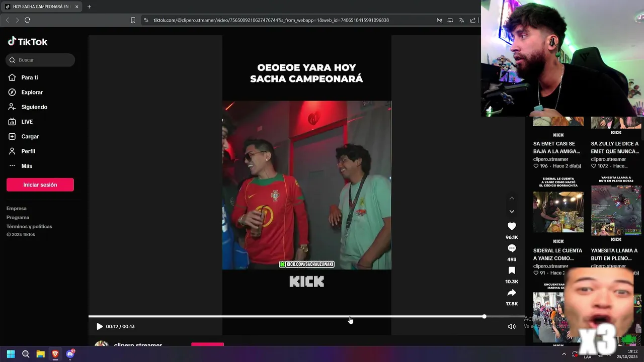Open SIDERAL LE CUENTA A YANIZ COMO title

(x=557, y=254)
